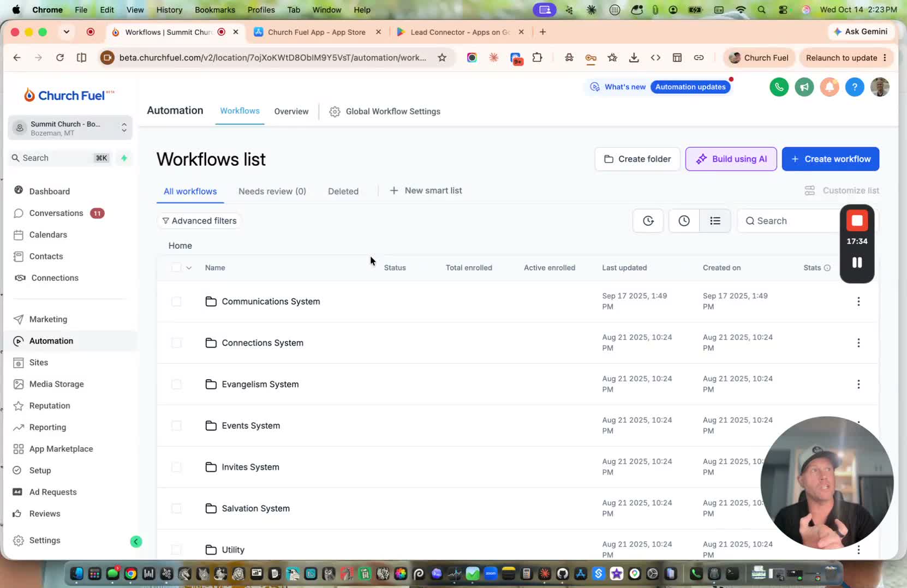The height and width of the screenshot is (588, 907).
Task: Open the Needs review (0) tab
Action: [x=272, y=191]
